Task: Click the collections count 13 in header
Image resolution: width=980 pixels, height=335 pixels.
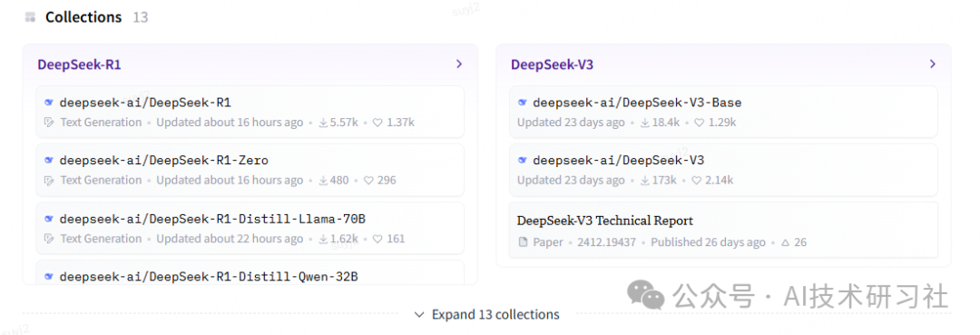Action: tap(141, 17)
